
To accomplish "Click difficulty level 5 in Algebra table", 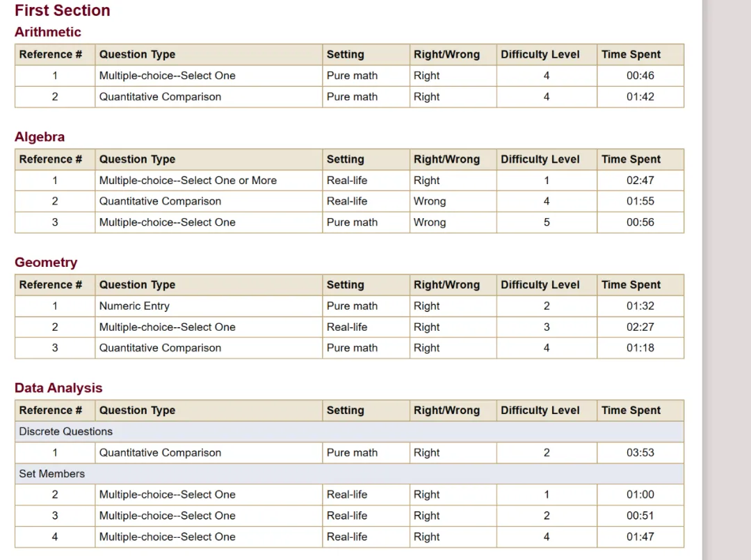I will [547, 222].
